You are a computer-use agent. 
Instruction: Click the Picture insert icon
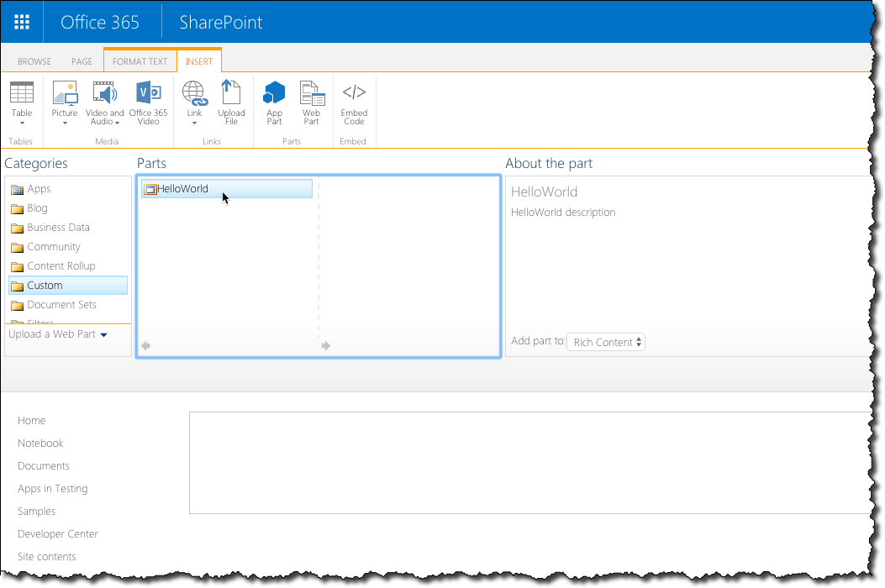pos(65,93)
